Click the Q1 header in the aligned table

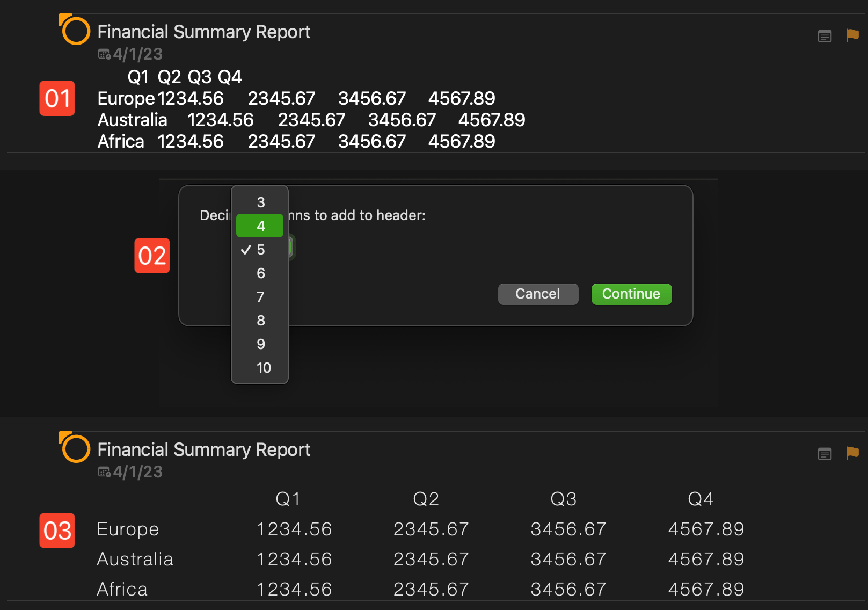(x=288, y=499)
